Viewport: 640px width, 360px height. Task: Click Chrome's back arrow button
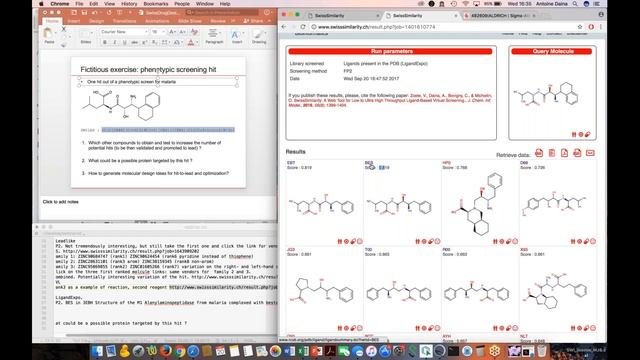pos(284,27)
